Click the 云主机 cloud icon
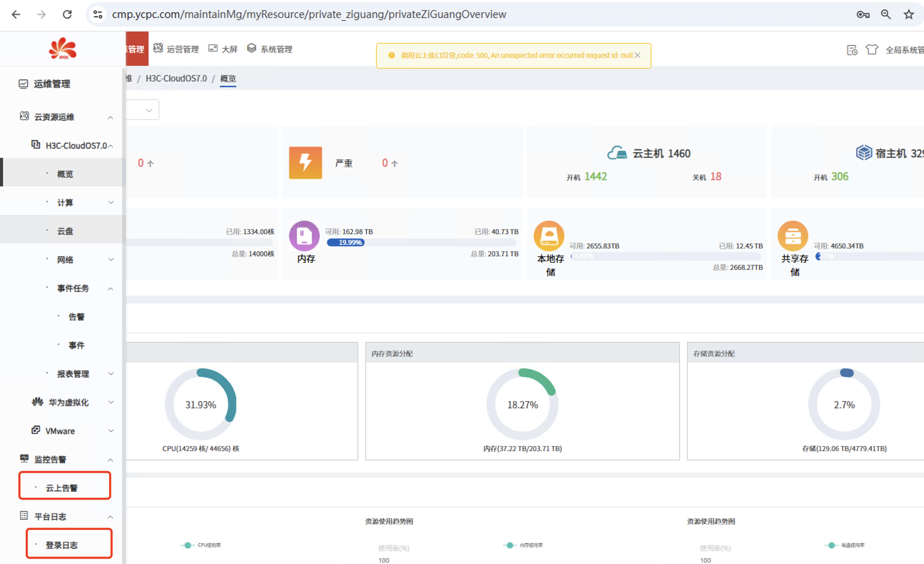 tap(617, 153)
